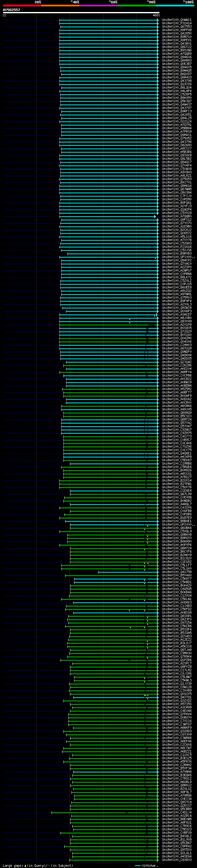Open hit UniRef100_A9PFH8
The image size is (197, 868).
177,30
